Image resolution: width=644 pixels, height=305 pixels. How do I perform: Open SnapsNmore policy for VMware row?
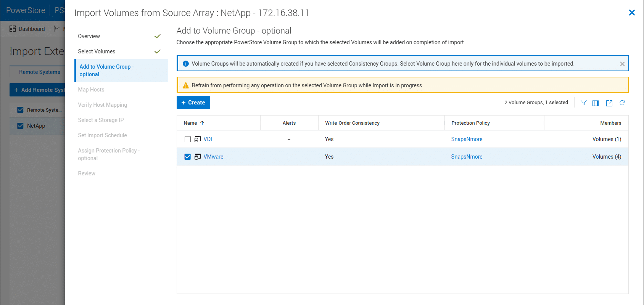tap(467, 157)
